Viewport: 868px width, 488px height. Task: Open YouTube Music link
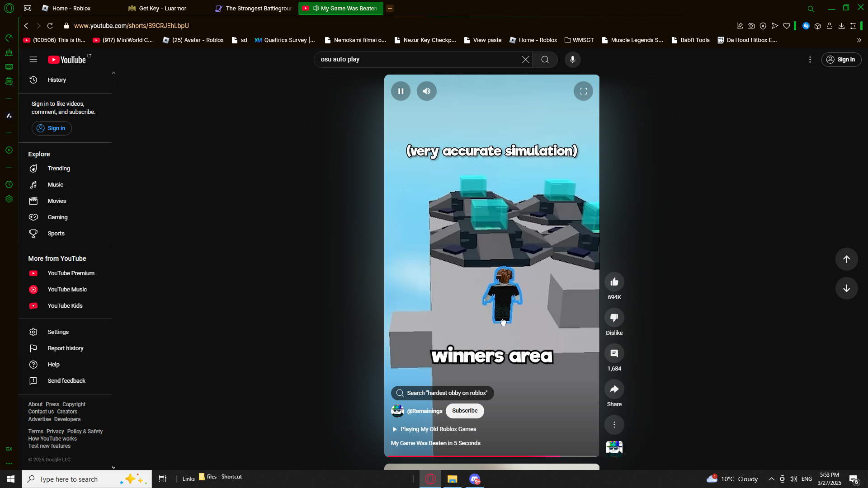point(66,290)
